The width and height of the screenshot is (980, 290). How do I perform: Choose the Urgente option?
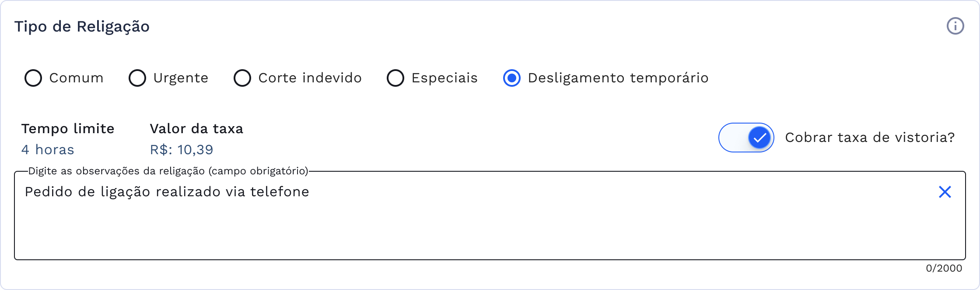pos(138,78)
